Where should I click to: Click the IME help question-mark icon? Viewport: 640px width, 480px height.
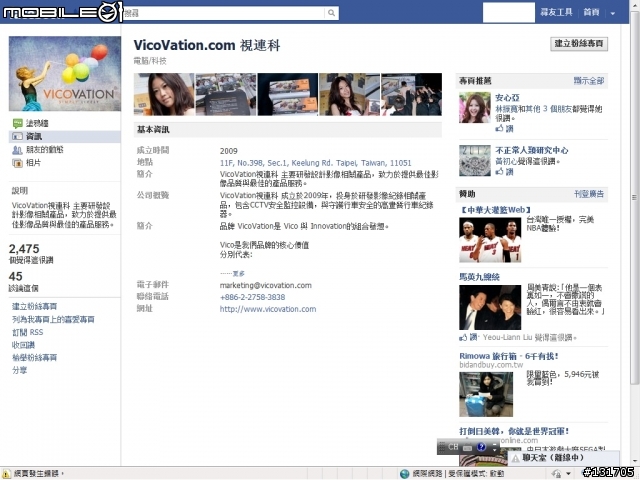482,447
